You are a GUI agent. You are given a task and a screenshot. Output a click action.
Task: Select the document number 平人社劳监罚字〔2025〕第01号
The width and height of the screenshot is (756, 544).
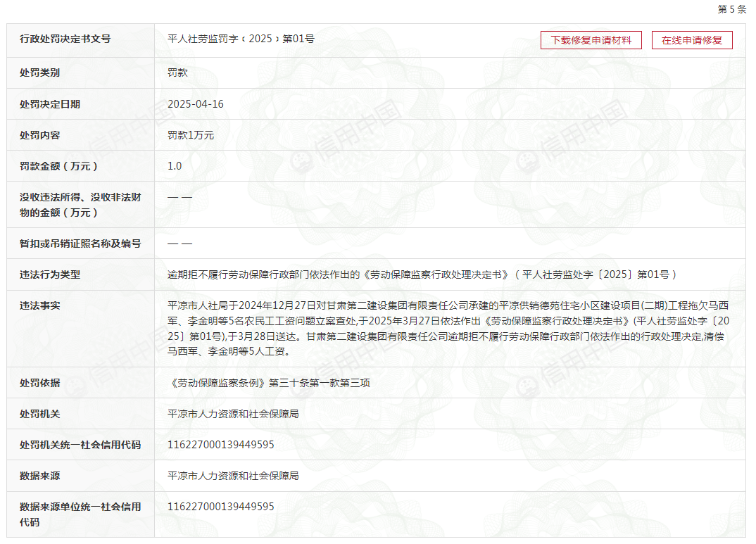241,39
